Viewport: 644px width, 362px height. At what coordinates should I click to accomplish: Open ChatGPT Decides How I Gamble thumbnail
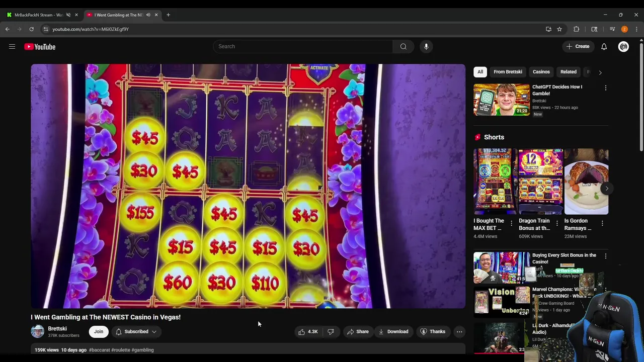(x=502, y=100)
